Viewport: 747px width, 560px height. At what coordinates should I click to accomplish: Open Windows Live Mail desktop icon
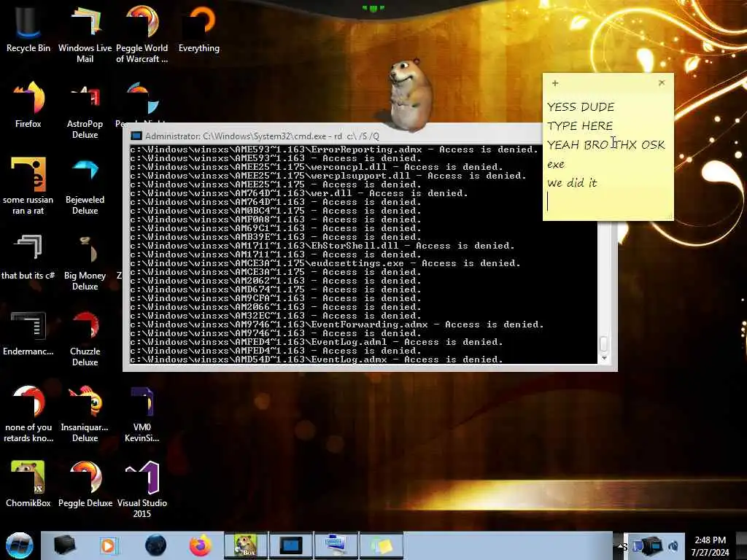85,34
